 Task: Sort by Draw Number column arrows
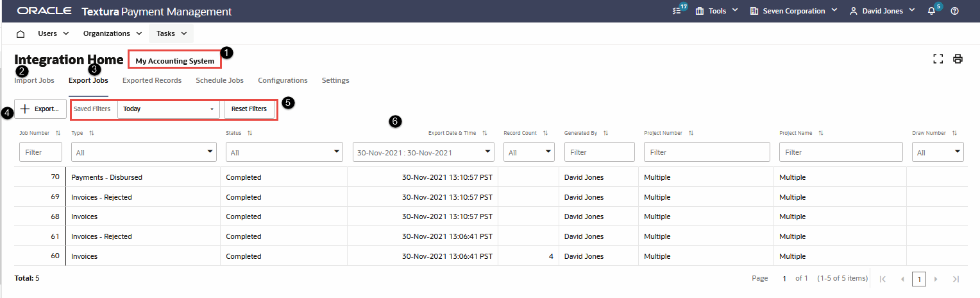point(954,133)
